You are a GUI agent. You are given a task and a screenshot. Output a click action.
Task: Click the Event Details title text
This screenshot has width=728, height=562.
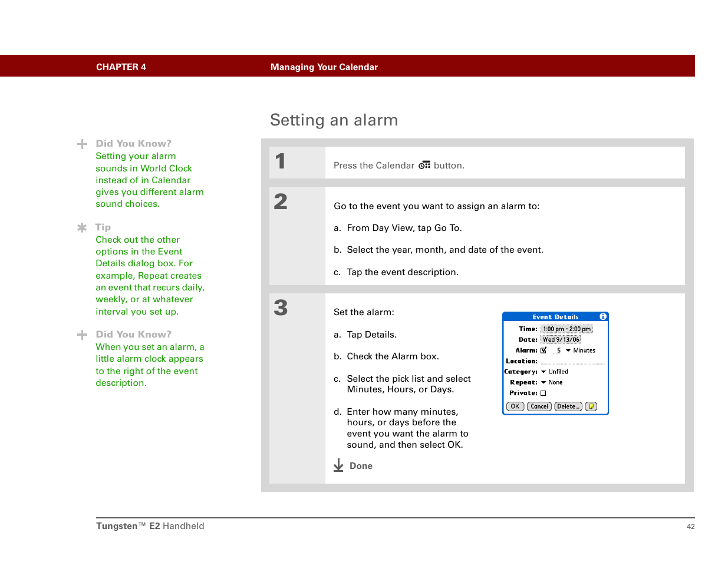555,317
